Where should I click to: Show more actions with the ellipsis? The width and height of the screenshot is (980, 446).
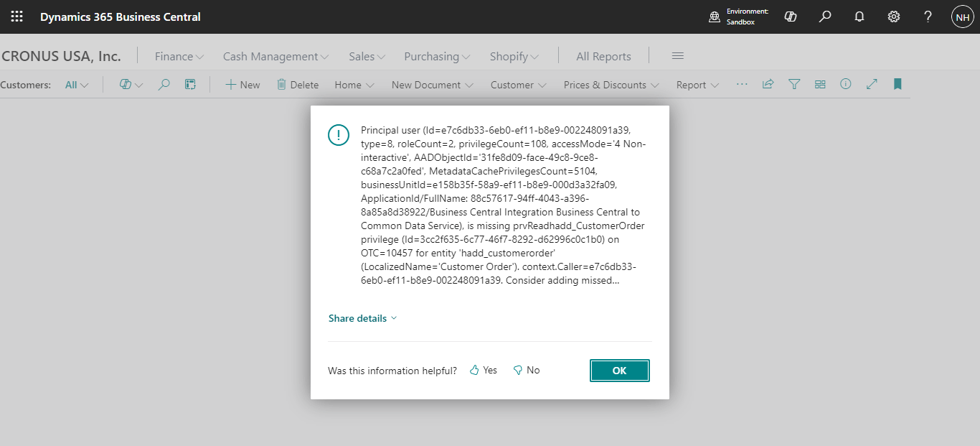(x=742, y=84)
